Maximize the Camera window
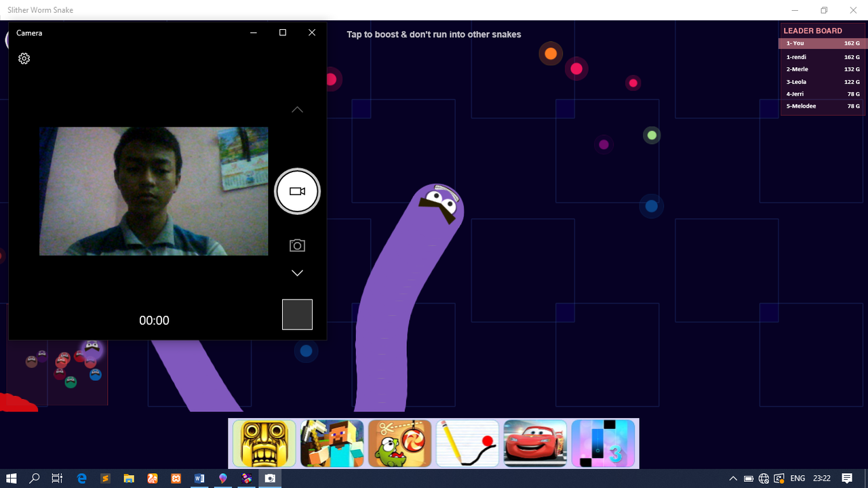868x488 pixels. coord(283,33)
